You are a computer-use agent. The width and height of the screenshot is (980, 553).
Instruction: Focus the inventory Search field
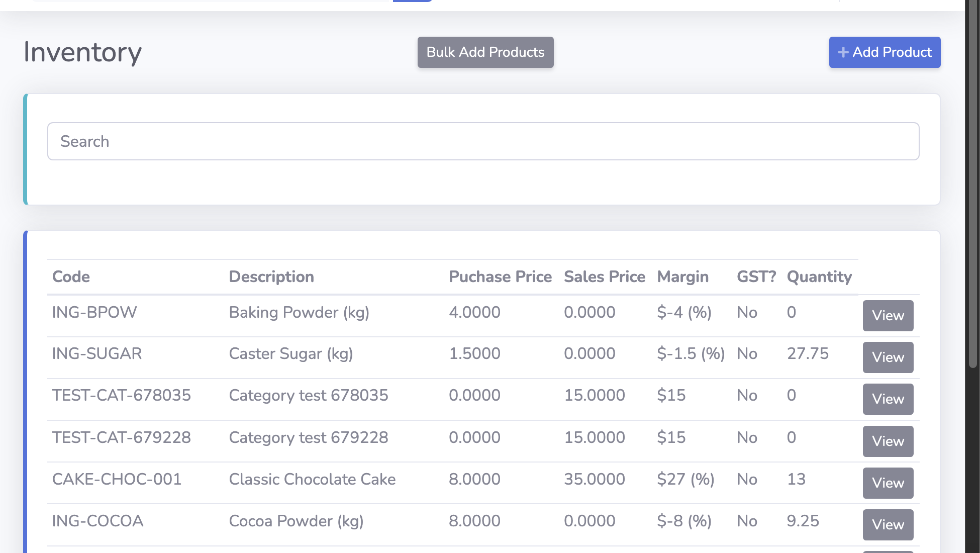tap(483, 141)
